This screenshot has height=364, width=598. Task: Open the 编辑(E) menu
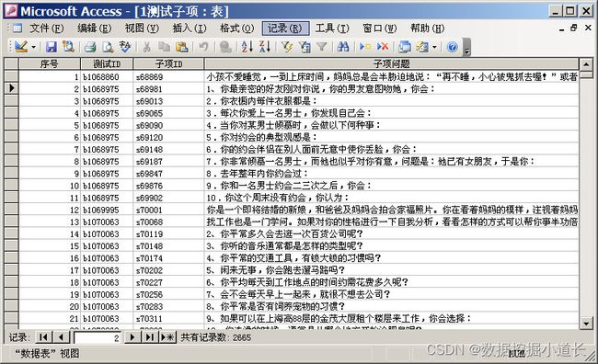[x=94, y=28]
